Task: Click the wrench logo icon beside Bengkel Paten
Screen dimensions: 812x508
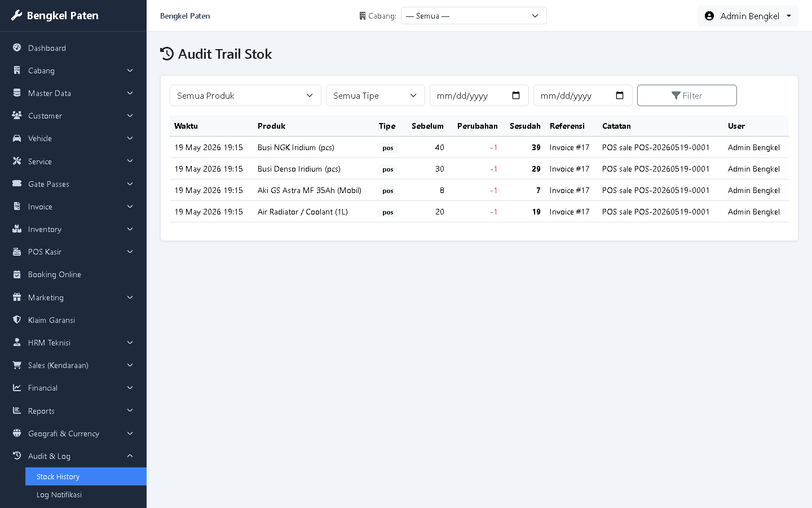Action: (x=17, y=15)
